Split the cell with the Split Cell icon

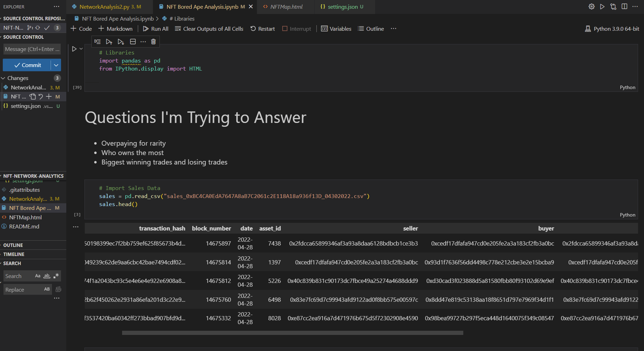click(x=133, y=41)
